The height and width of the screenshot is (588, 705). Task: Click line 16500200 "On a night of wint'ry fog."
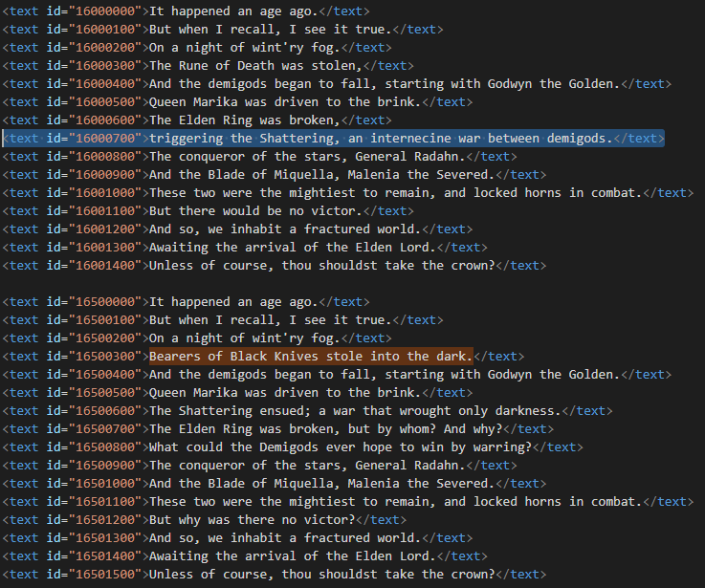tap(197, 338)
